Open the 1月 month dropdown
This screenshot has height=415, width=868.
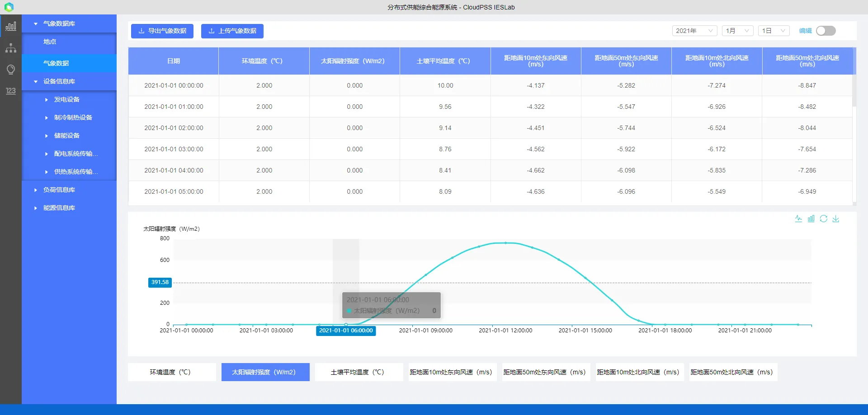(738, 31)
